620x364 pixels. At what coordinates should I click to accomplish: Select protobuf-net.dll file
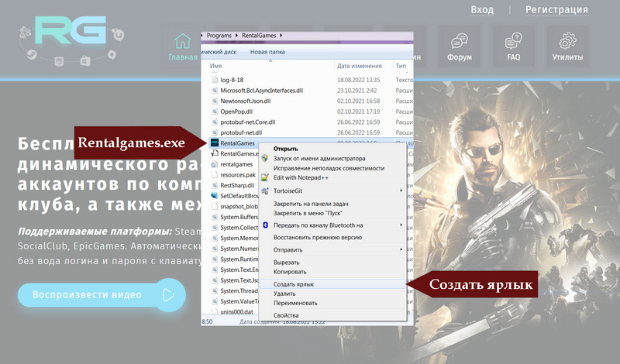tap(241, 132)
